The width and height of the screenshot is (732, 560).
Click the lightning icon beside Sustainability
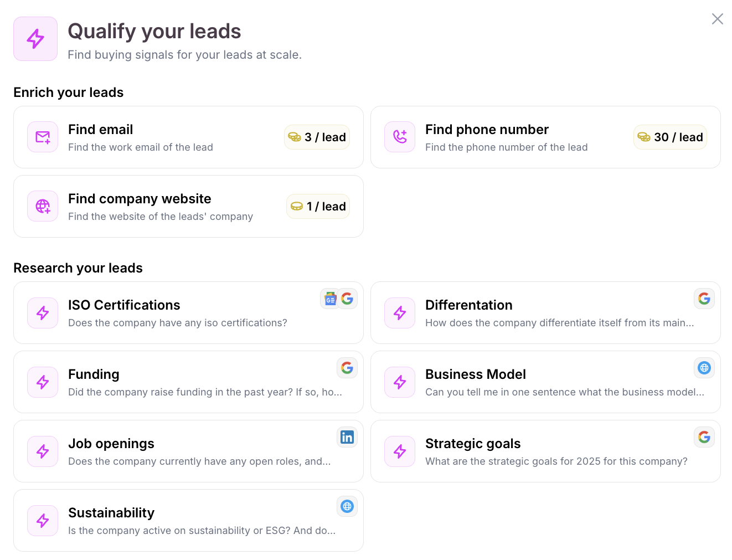(x=43, y=520)
